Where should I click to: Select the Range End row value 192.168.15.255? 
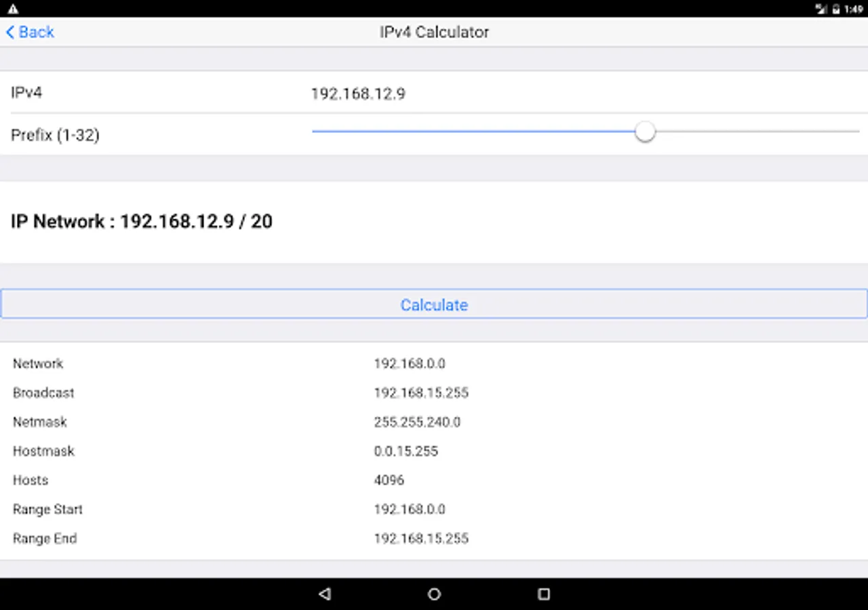coord(421,538)
